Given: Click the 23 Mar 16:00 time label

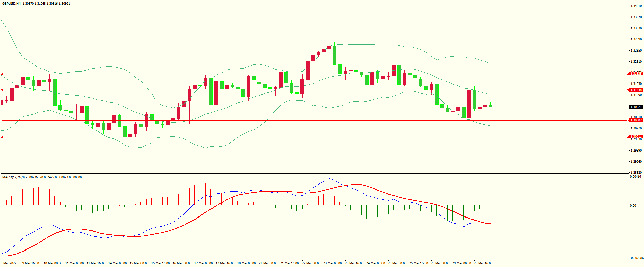Looking at the screenshot, I should pyautogui.click(x=354, y=263).
